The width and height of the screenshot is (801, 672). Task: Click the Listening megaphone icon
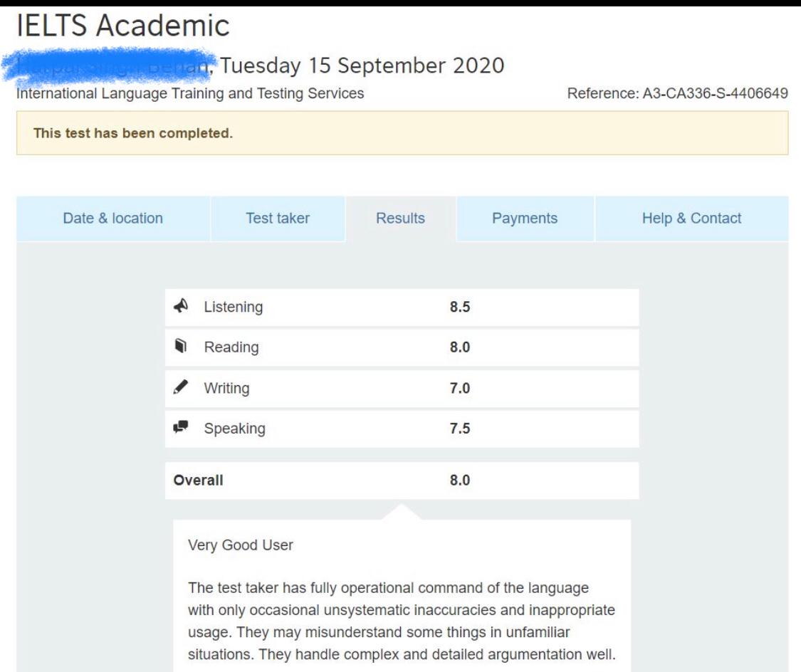[181, 306]
